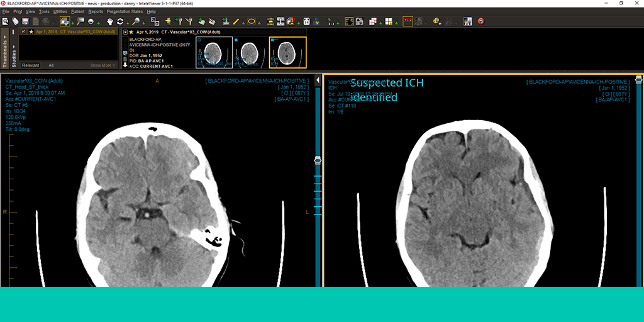Click the radiation hazard figure icon
The image size is (644, 322).
(316, 21)
